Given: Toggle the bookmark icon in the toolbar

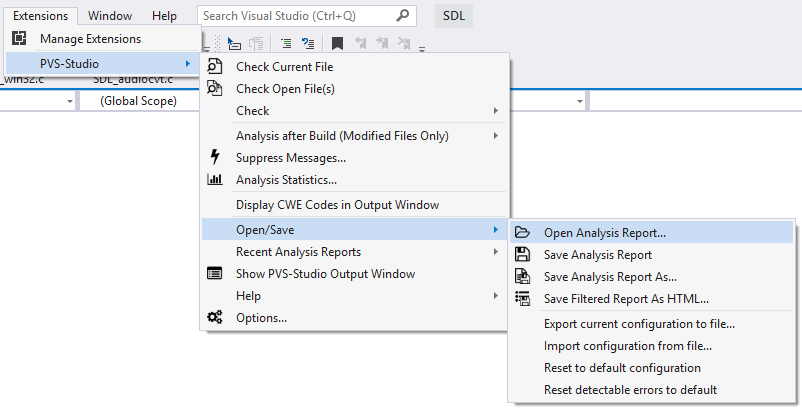Looking at the screenshot, I should [337, 43].
